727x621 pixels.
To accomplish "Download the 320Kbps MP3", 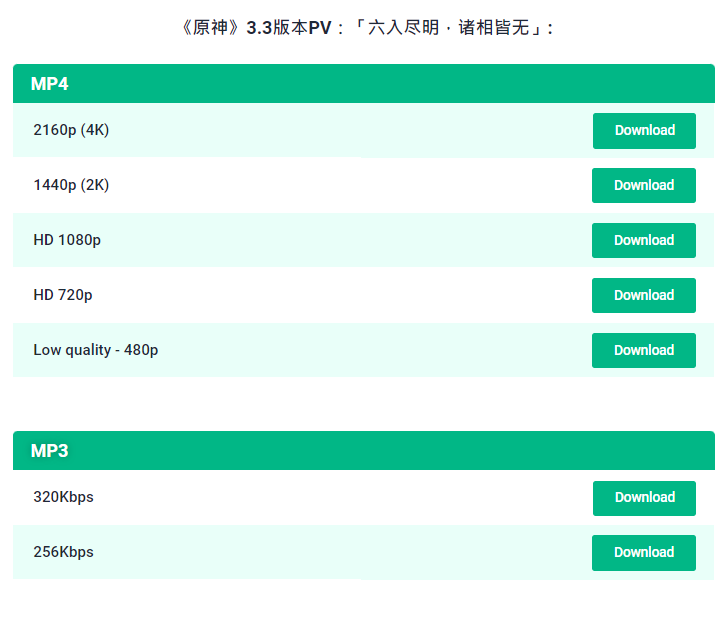I will pos(644,498).
